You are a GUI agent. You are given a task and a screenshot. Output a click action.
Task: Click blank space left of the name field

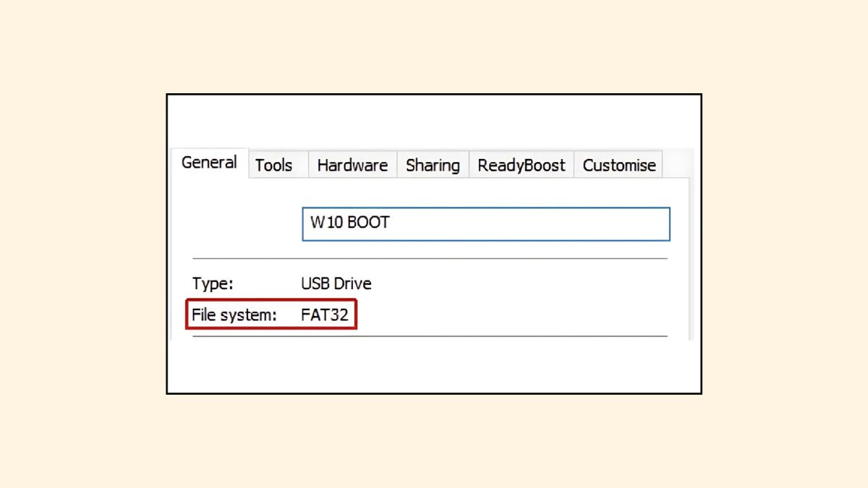pyautogui.click(x=239, y=223)
